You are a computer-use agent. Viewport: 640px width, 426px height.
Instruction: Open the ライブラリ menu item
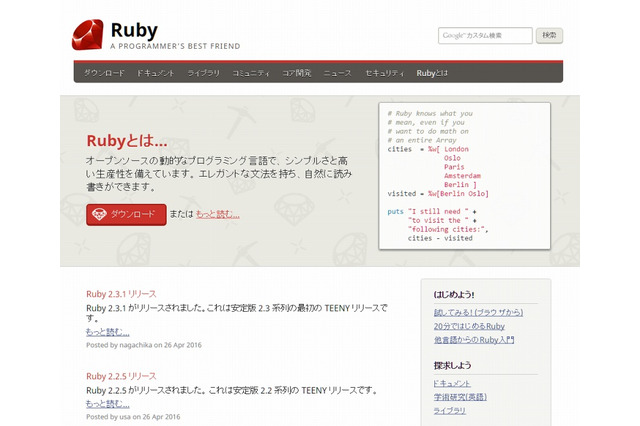203,73
